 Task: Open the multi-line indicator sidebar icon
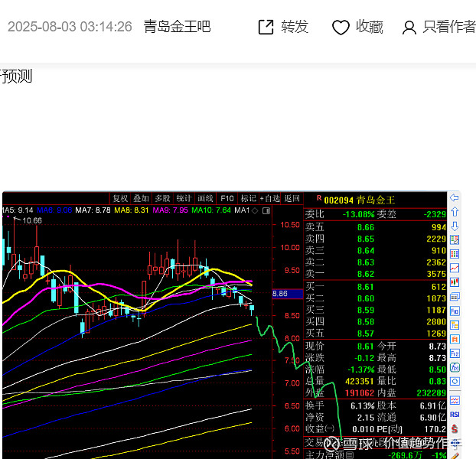coord(455,400)
